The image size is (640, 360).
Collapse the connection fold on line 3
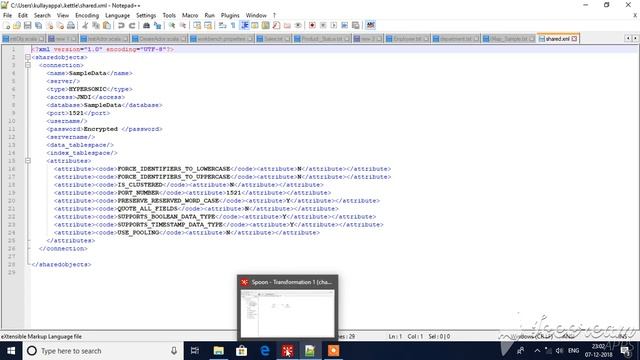pyautogui.click(x=28, y=65)
